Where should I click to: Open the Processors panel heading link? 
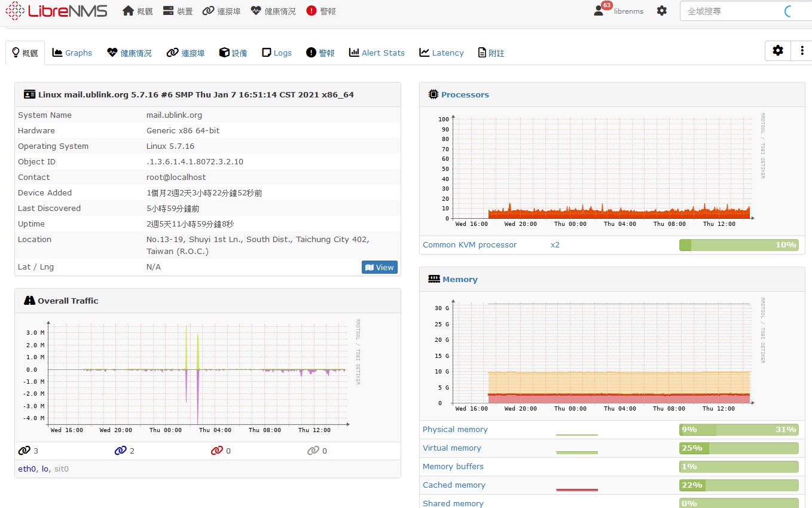click(x=465, y=94)
